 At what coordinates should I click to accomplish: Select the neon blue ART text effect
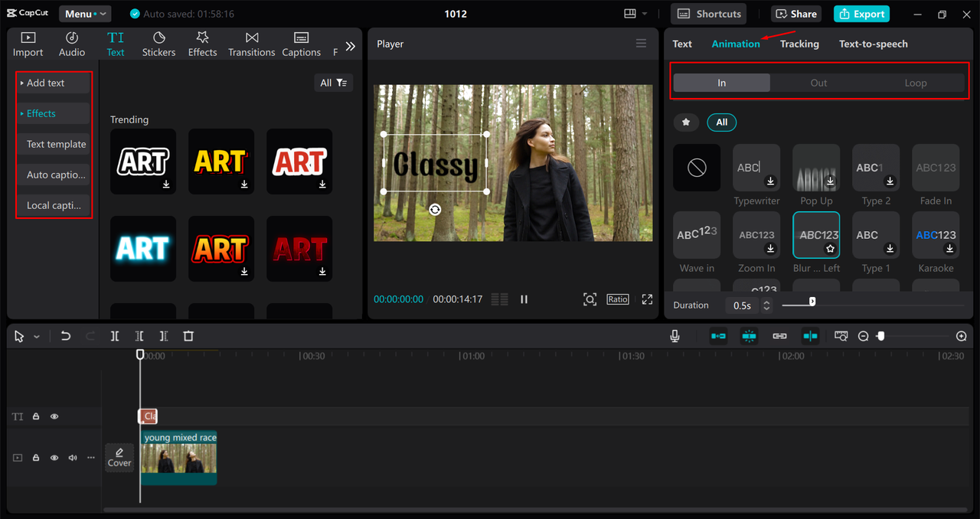point(143,249)
